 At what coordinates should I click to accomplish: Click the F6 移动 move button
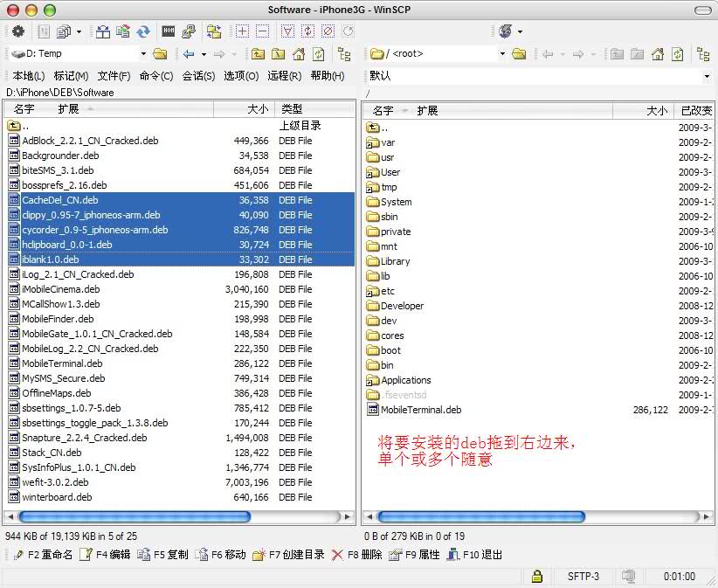(x=221, y=555)
